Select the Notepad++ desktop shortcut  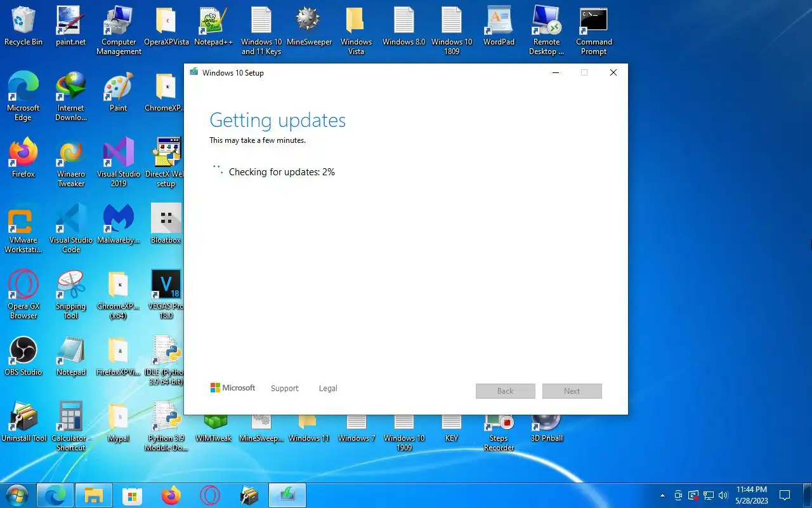(x=214, y=27)
